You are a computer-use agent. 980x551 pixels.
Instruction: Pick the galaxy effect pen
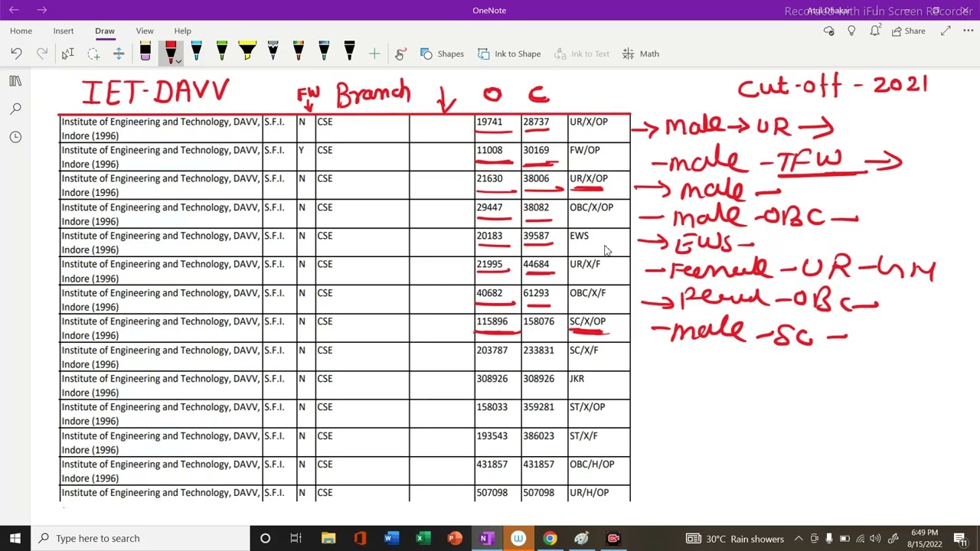(x=273, y=52)
